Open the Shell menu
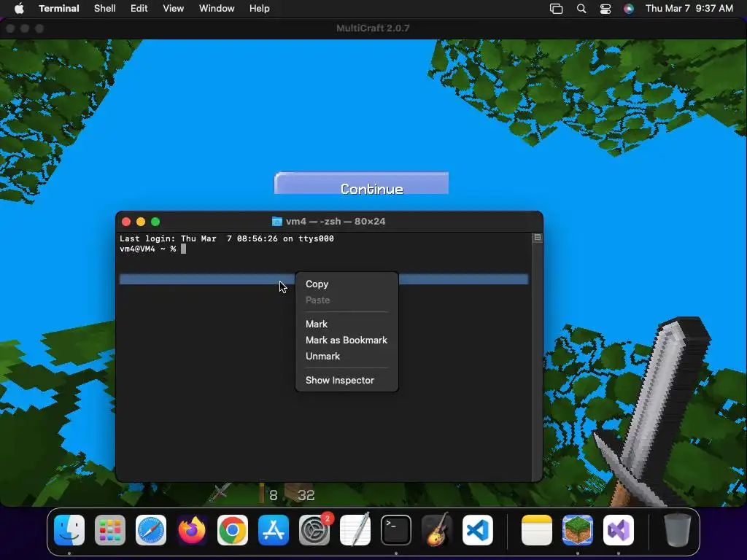This screenshot has width=747, height=560. [105, 9]
